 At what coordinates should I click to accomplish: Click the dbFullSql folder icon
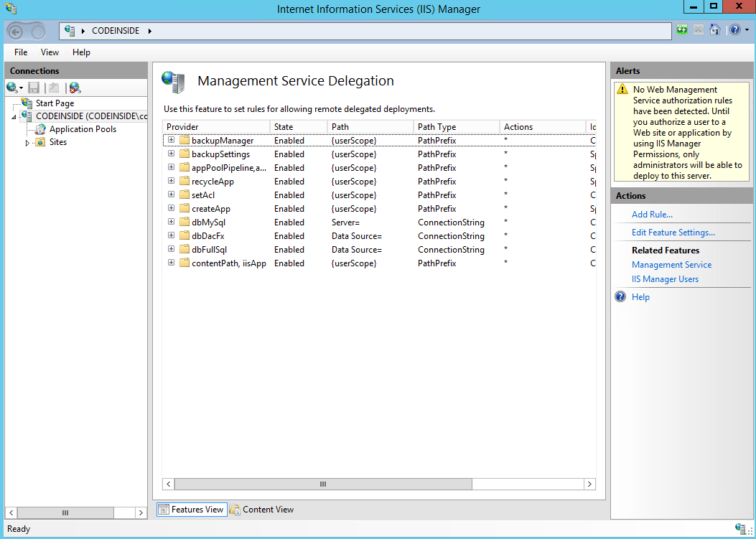tap(185, 249)
